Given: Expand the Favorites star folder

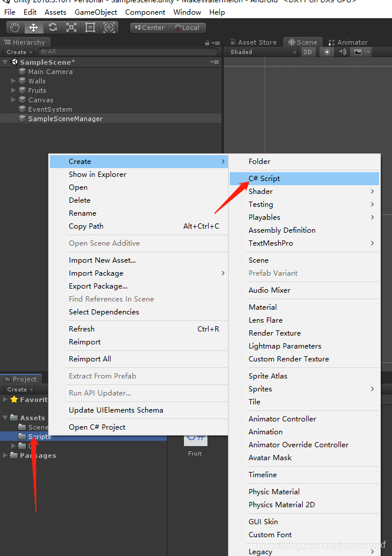Looking at the screenshot, I should (x=5, y=399).
